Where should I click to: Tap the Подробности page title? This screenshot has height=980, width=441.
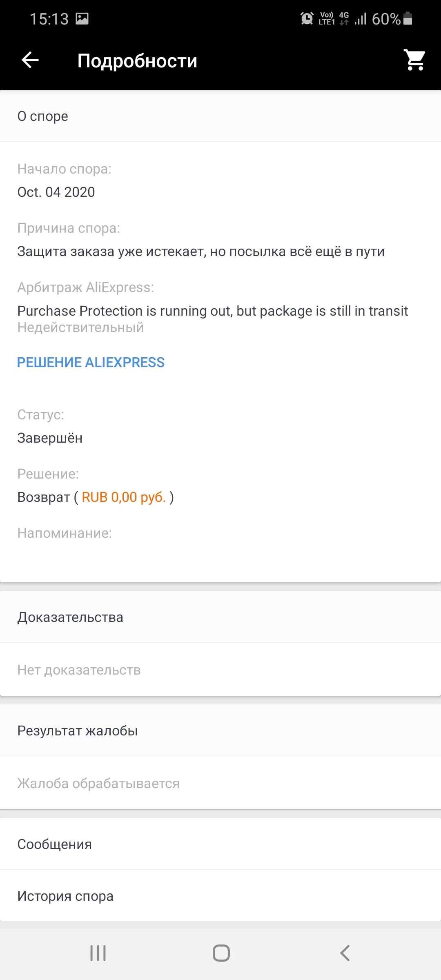(137, 61)
